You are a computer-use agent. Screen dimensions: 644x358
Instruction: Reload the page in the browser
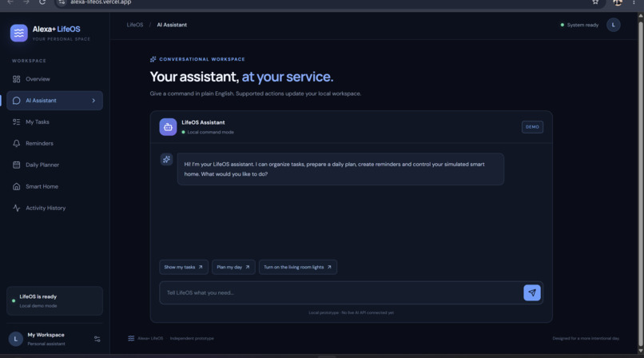[x=42, y=2]
